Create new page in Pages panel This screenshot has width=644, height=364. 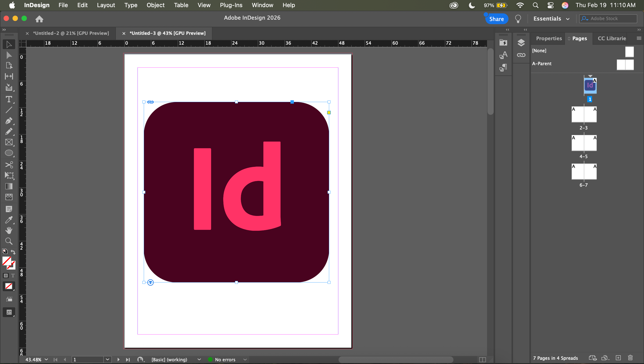(618, 358)
